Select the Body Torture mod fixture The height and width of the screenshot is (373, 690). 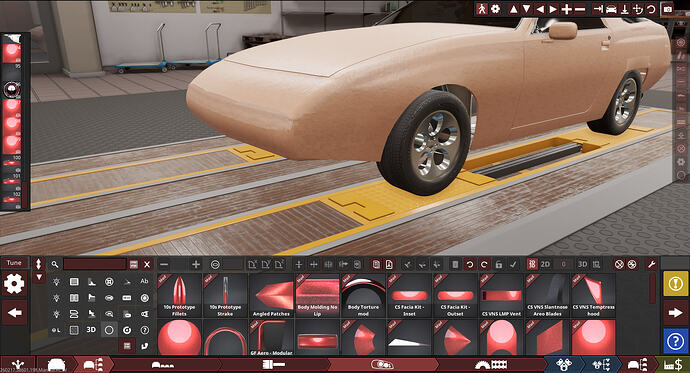coord(363,295)
